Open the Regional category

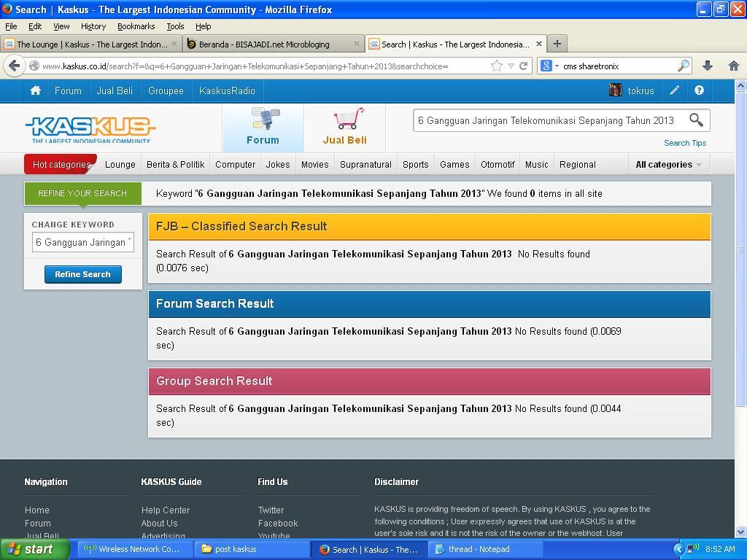[x=578, y=164]
